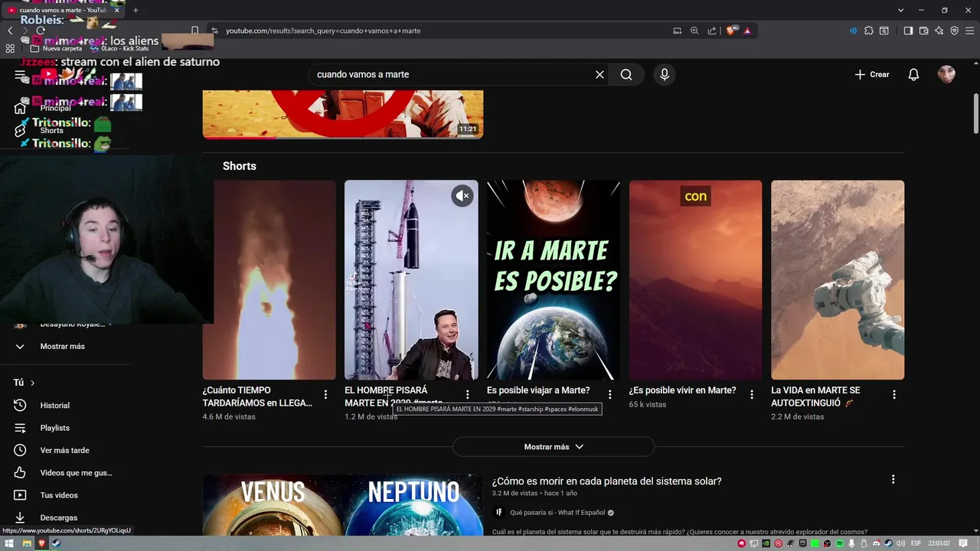Click the share page icon in address bar
The image size is (980, 551).
point(712,31)
